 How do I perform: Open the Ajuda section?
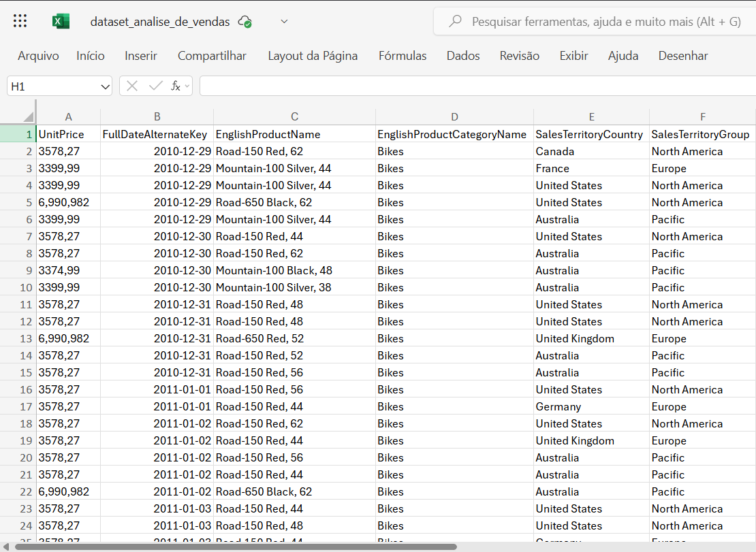click(623, 56)
